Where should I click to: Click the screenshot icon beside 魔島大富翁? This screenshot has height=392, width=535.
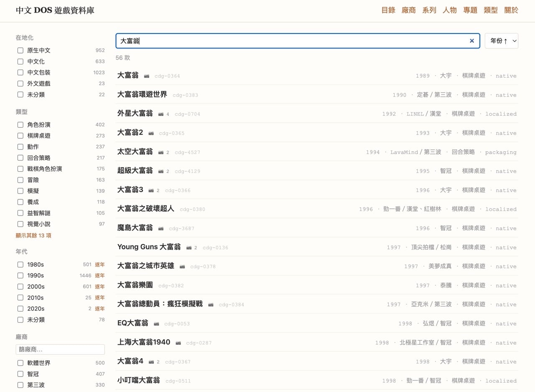161,229
